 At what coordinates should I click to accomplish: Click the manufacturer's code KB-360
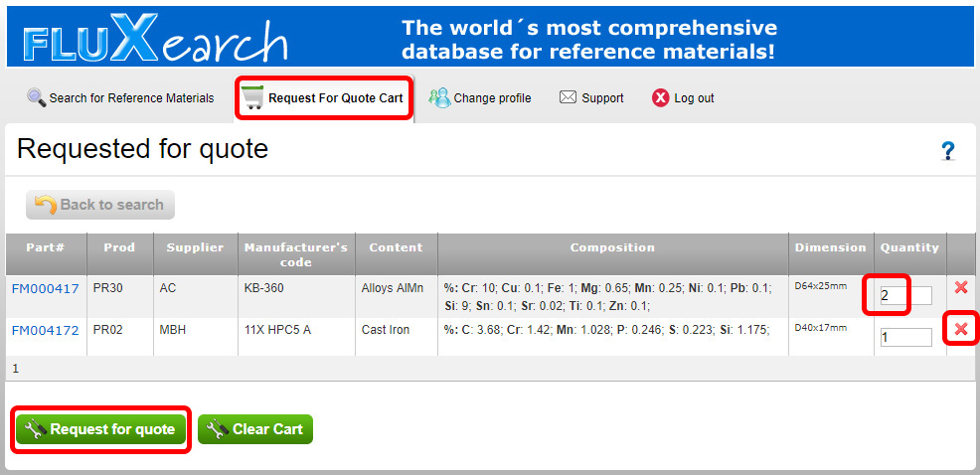(265, 288)
